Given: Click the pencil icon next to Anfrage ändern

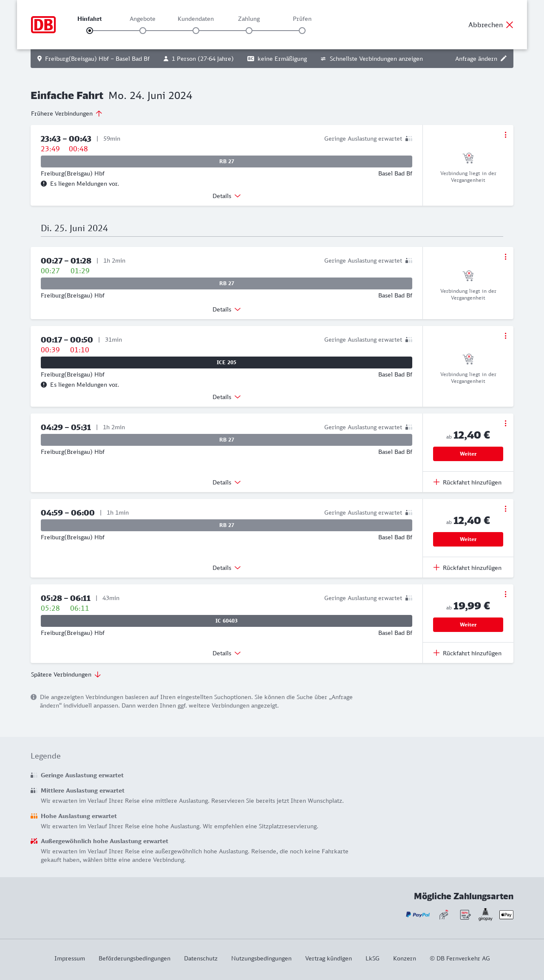Looking at the screenshot, I should [504, 59].
